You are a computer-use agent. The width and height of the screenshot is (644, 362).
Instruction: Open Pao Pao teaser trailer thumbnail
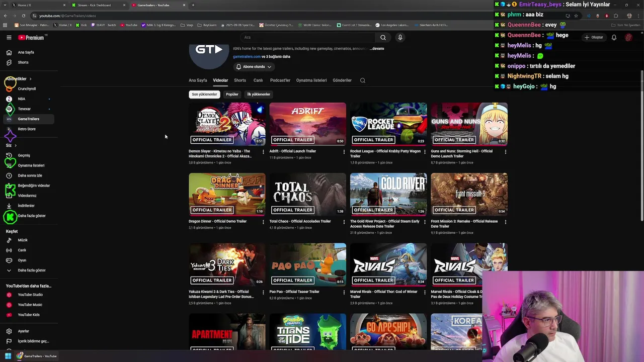pyautogui.click(x=307, y=265)
